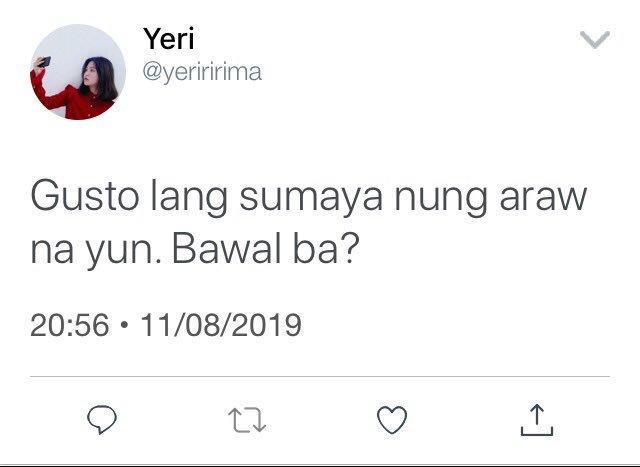Click the 11/08/2019 date
This screenshot has height=467, width=640.
(221, 325)
